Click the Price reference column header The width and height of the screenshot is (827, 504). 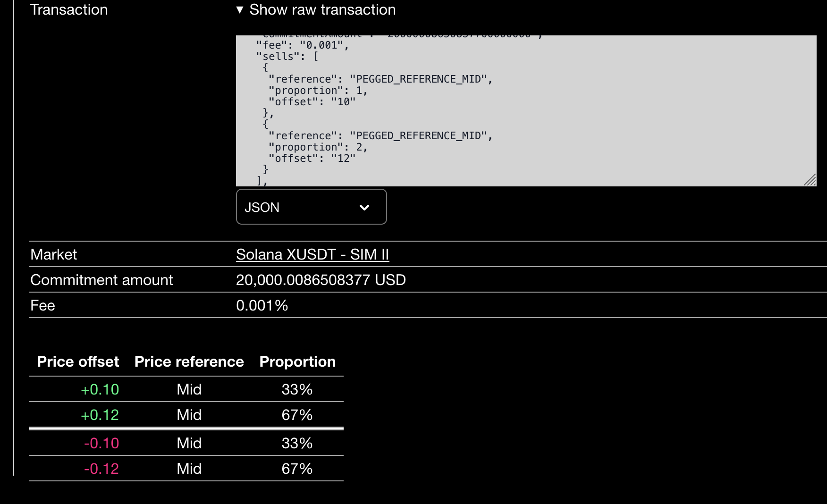point(189,361)
